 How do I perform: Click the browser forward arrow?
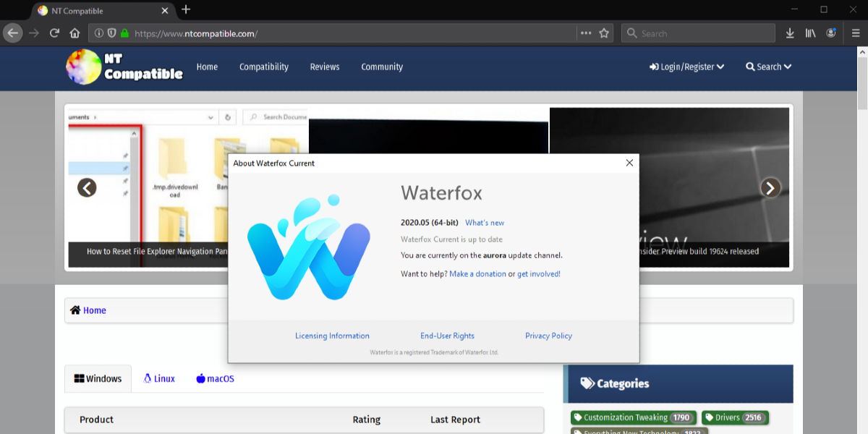[34, 33]
